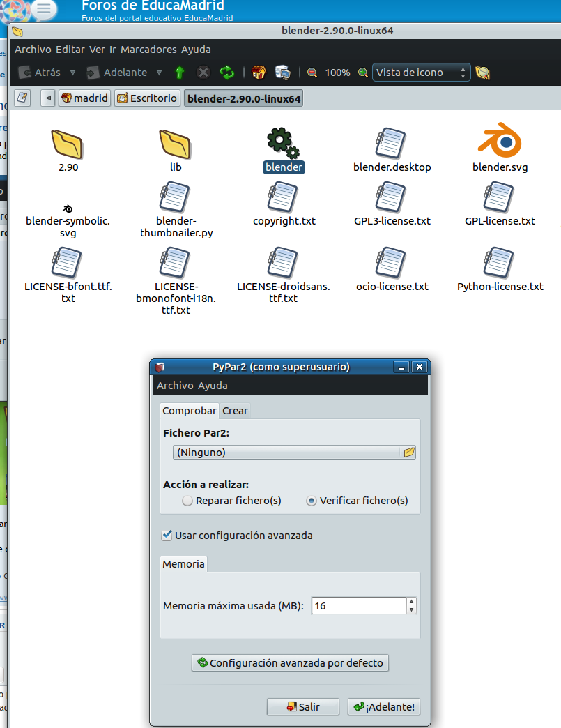Open the EducaMadrid forum hamburger menu icon
The height and width of the screenshot is (728, 561).
coord(44,8)
